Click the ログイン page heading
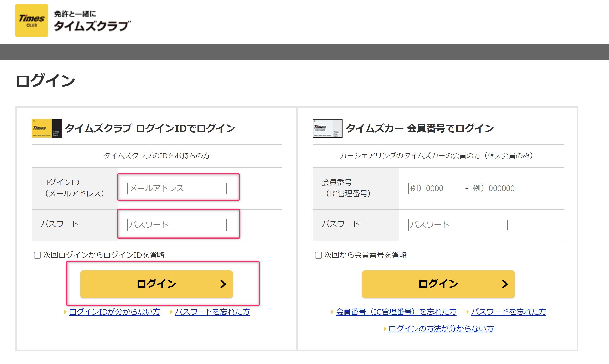Screen dimensions: 609x364 (x=45, y=80)
